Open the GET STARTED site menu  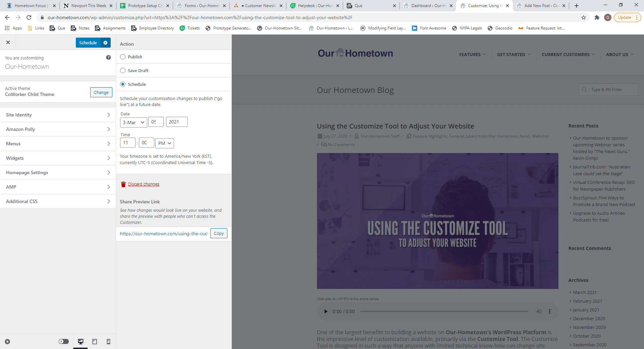click(514, 54)
